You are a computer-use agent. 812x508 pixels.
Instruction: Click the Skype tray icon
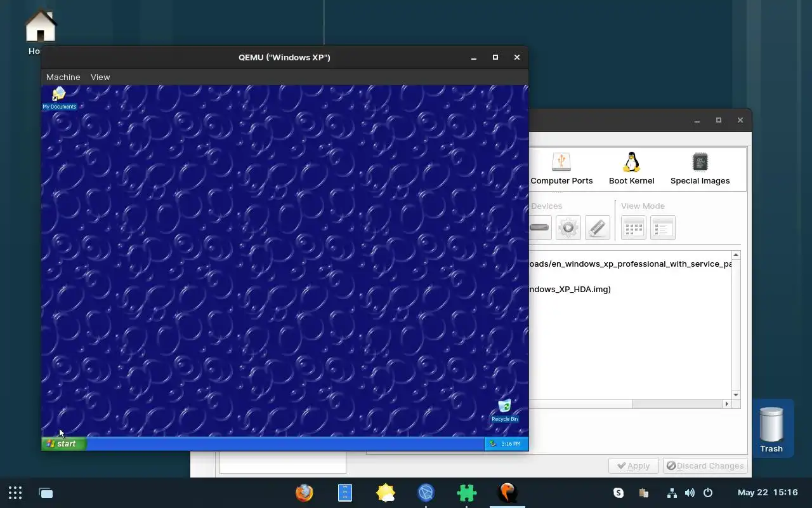tap(619, 493)
